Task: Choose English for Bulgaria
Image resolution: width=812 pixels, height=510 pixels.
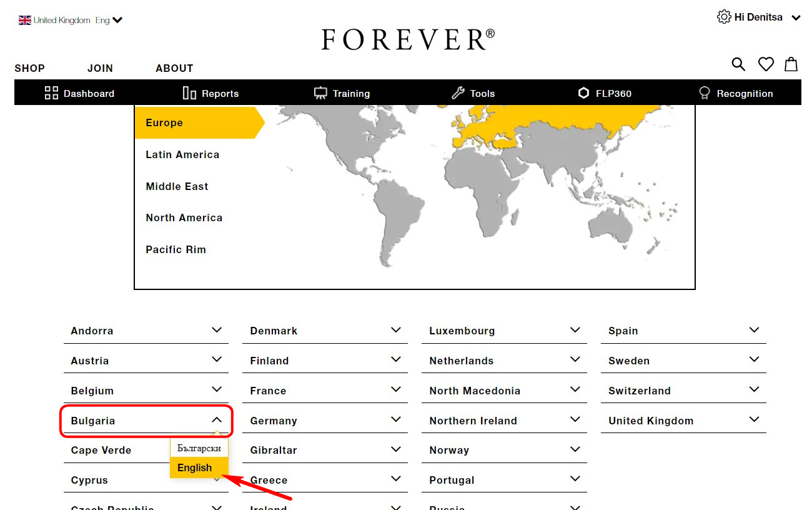Action: (195, 467)
